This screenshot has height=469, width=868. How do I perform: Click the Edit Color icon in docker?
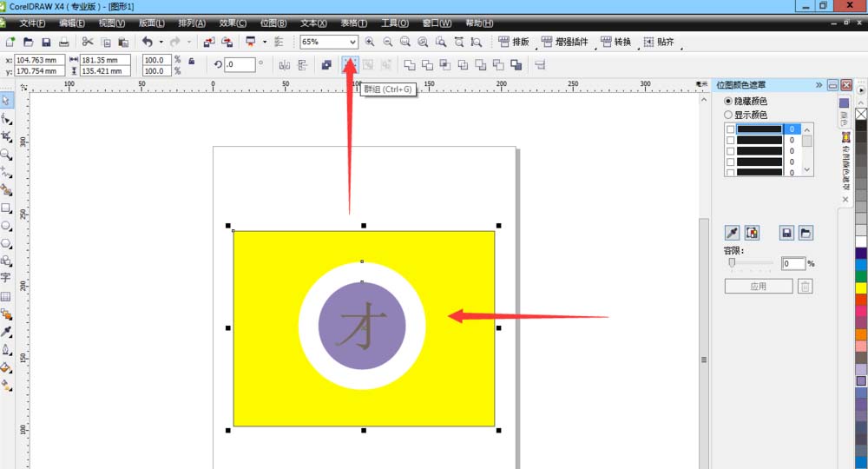click(x=752, y=233)
